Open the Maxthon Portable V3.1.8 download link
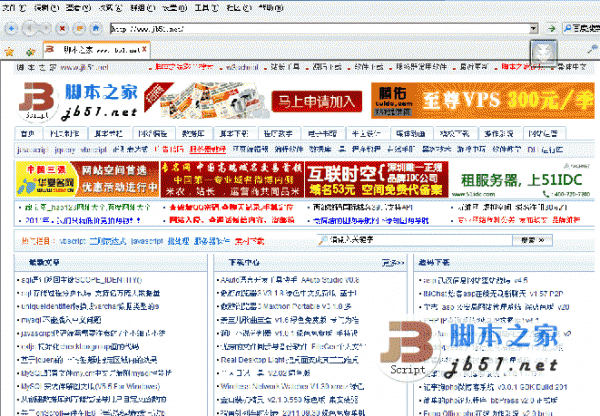Image resolution: width=600 pixels, height=416 pixels. [x=286, y=306]
